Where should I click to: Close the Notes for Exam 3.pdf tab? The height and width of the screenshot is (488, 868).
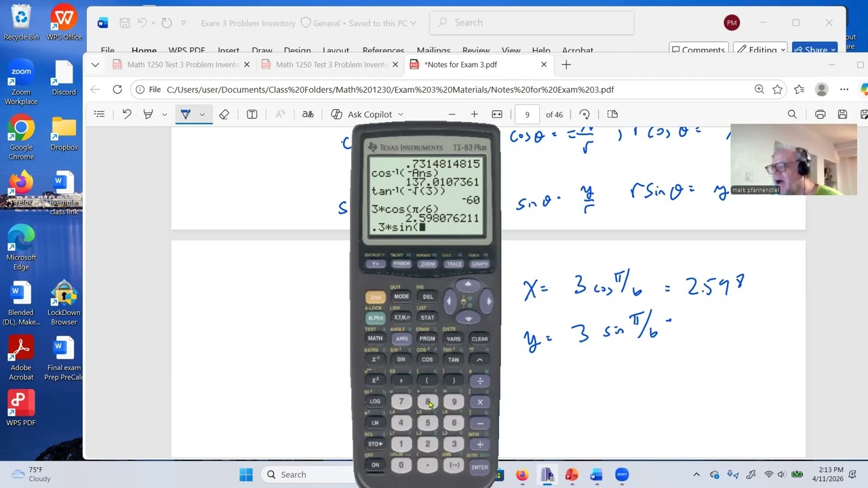544,64
